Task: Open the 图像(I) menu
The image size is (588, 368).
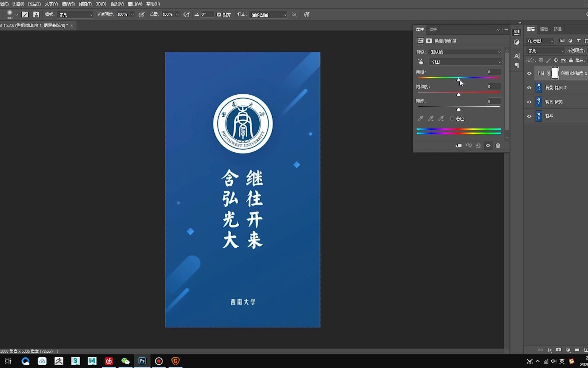Action: click(x=18, y=4)
